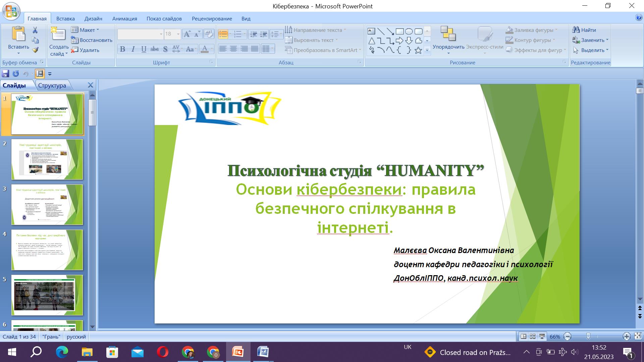Click the Format Painter brush icon
The image size is (644, 362).
35,50
